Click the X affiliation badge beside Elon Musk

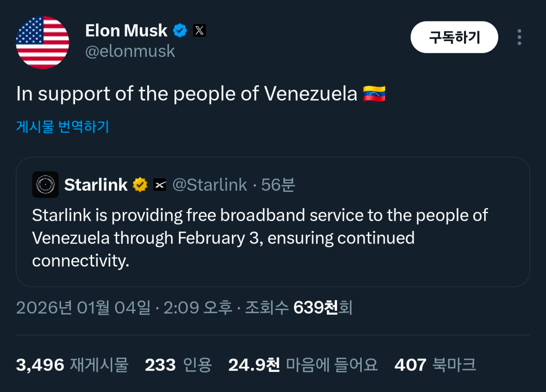pos(199,30)
